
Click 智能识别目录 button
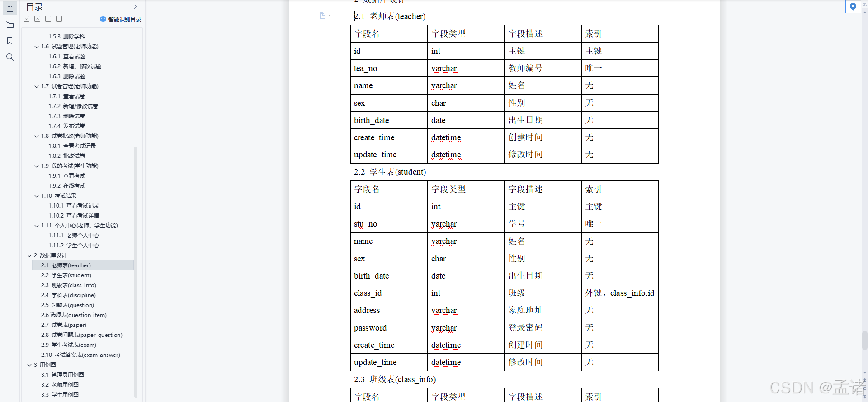coord(121,19)
